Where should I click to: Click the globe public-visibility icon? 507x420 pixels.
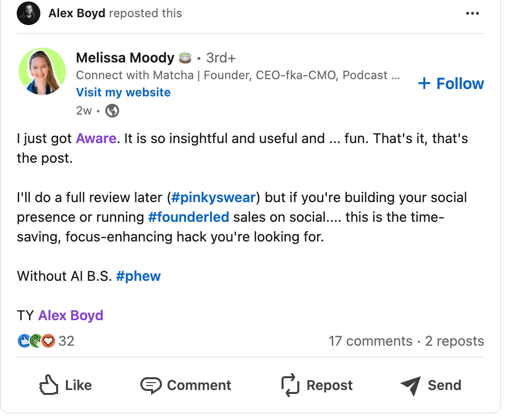112,111
